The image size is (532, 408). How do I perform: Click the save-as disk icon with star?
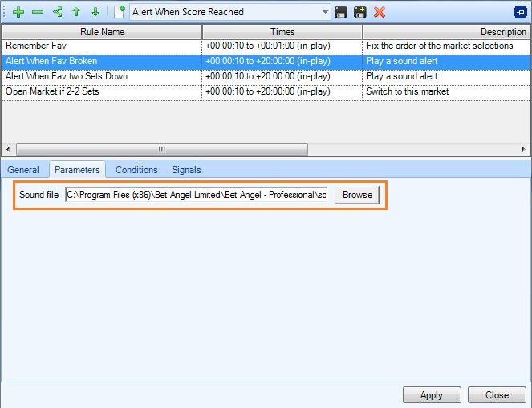(360, 12)
